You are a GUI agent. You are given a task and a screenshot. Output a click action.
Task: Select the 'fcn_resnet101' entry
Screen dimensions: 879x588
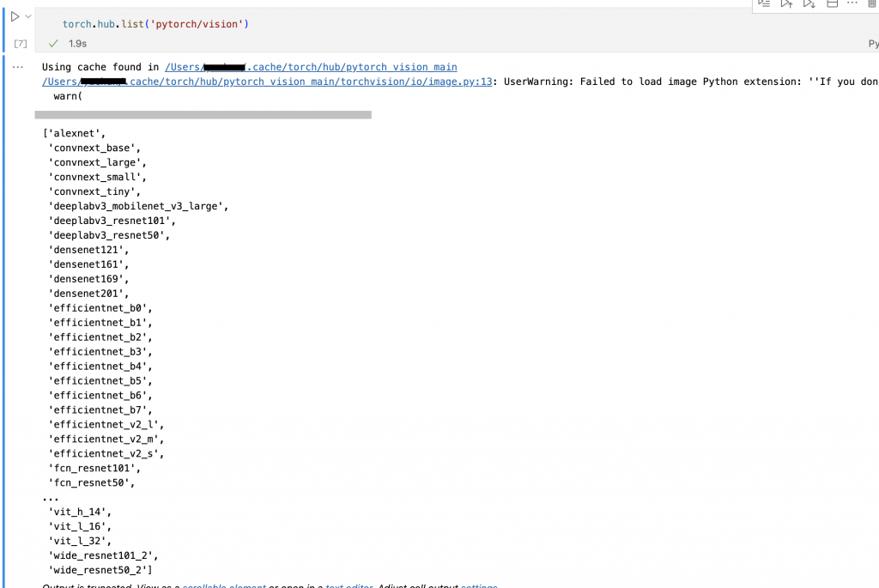coord(94,469)
